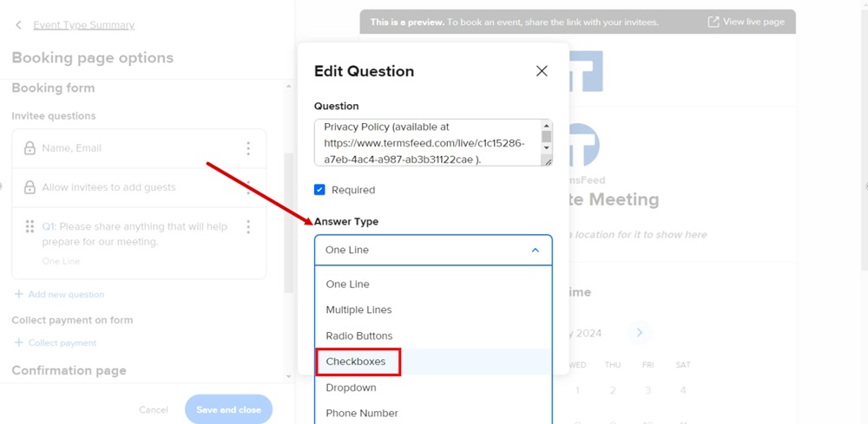Click the Confirmation page section heading
This screenshot has height=424, width=868.
pos(69,370)
